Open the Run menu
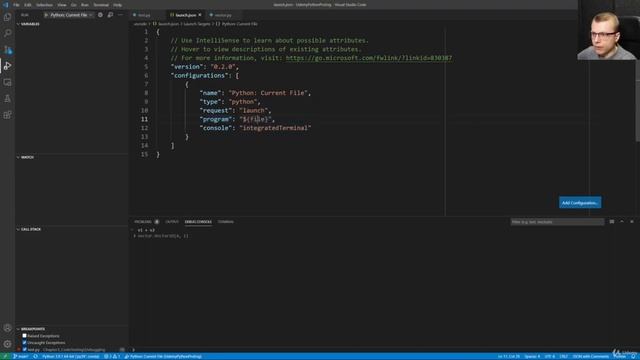 point(84,5)
